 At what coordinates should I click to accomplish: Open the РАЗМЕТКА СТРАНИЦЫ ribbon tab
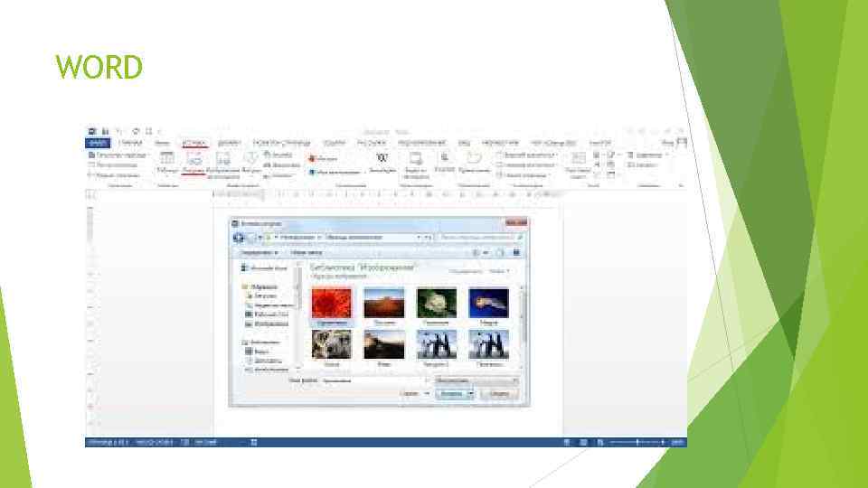click(x=282, y=144)
